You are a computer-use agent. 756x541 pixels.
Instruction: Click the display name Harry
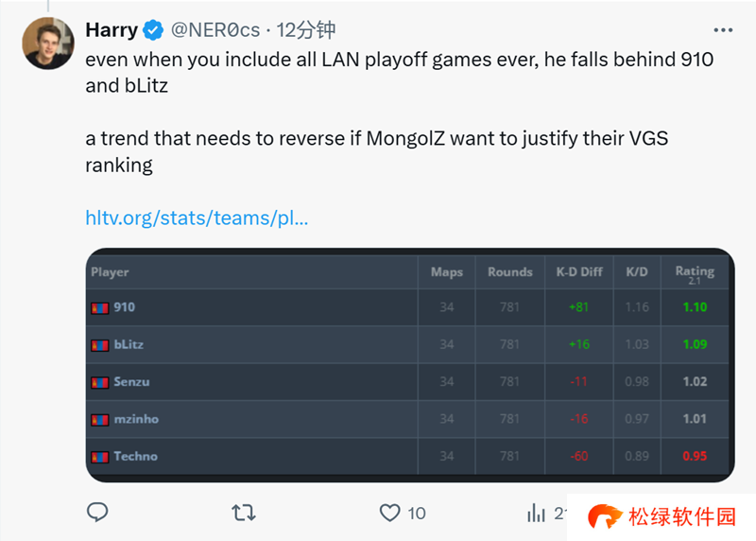coord(112,30)
